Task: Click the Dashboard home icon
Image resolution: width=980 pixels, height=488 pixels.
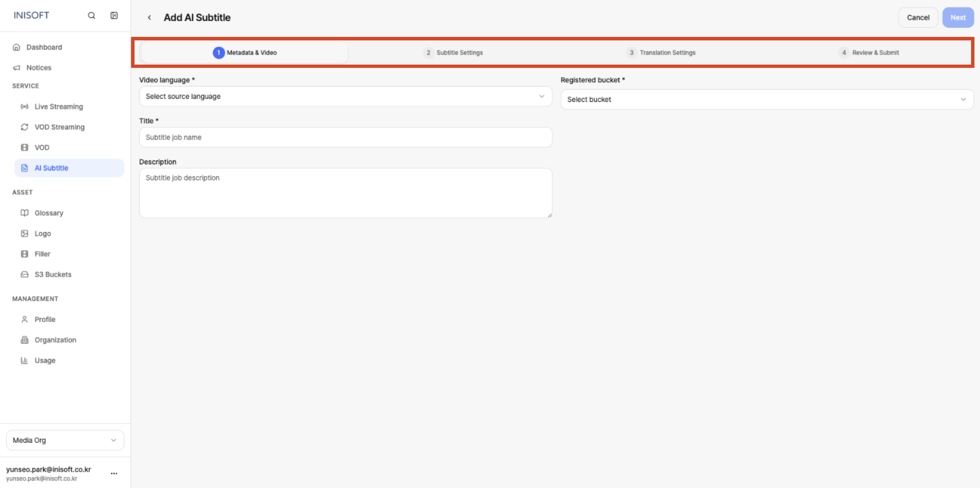Action: (17, 47)
